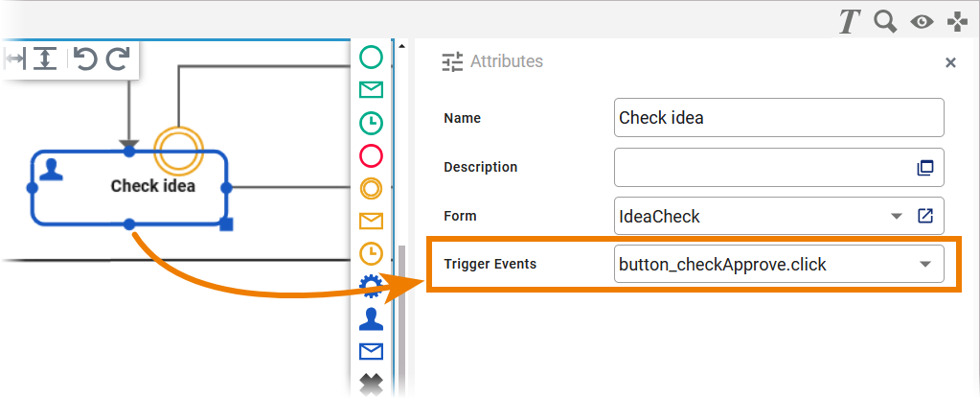Click the redo arrow in the toolbar

[x=118, y=59]
